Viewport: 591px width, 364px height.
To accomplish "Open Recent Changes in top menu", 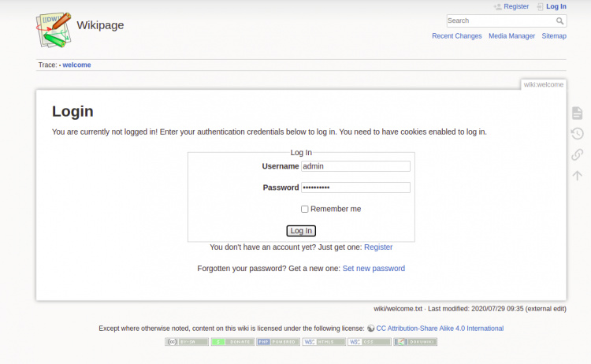I will coord(456,36).
